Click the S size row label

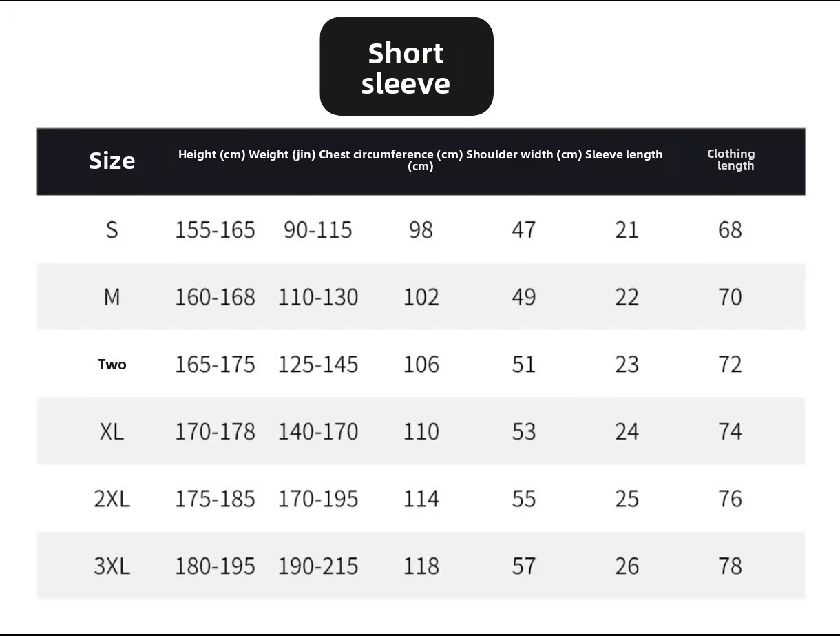(x=112, y=229)
